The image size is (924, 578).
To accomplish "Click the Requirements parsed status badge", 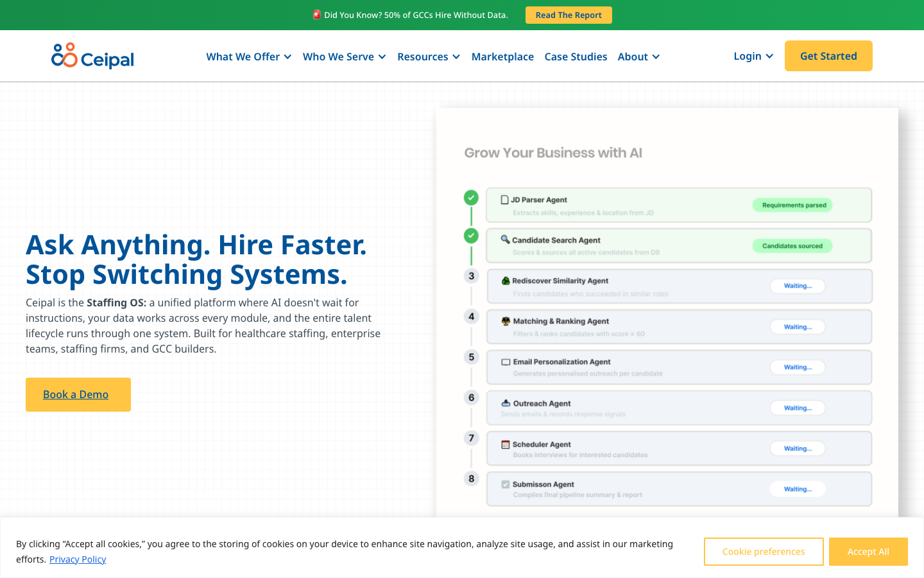I will (793, 205).
